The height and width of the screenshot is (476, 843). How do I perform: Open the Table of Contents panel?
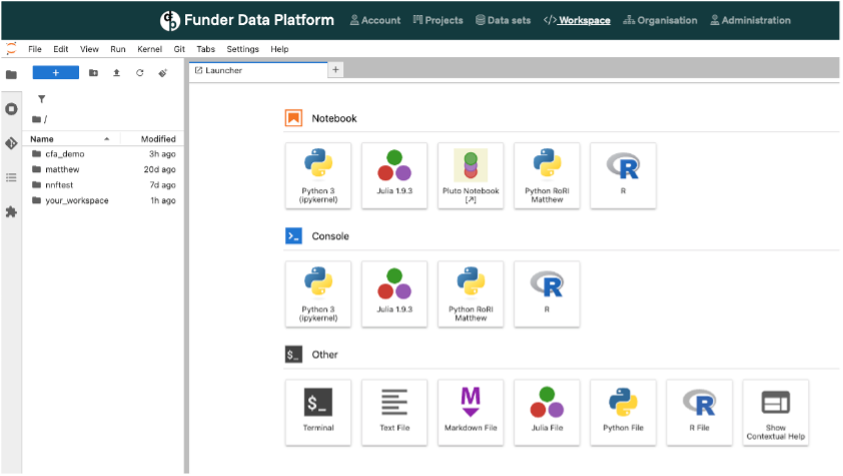coord(11,177)
